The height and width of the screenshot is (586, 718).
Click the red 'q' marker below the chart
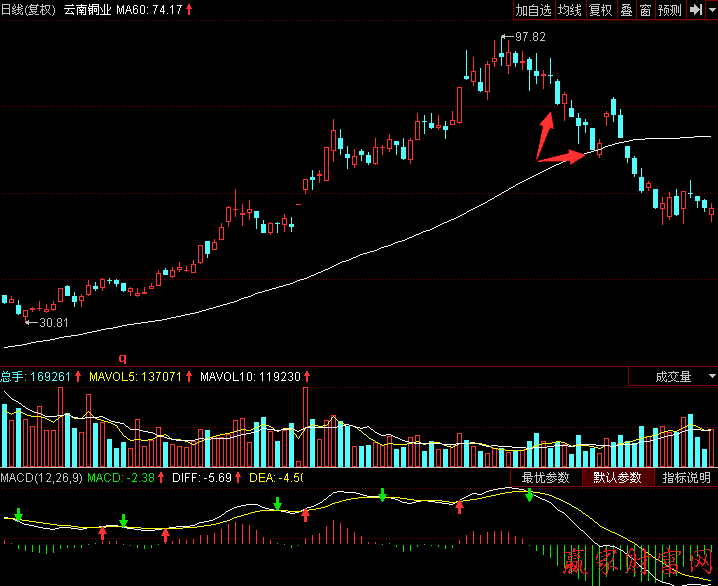point(123,357)
